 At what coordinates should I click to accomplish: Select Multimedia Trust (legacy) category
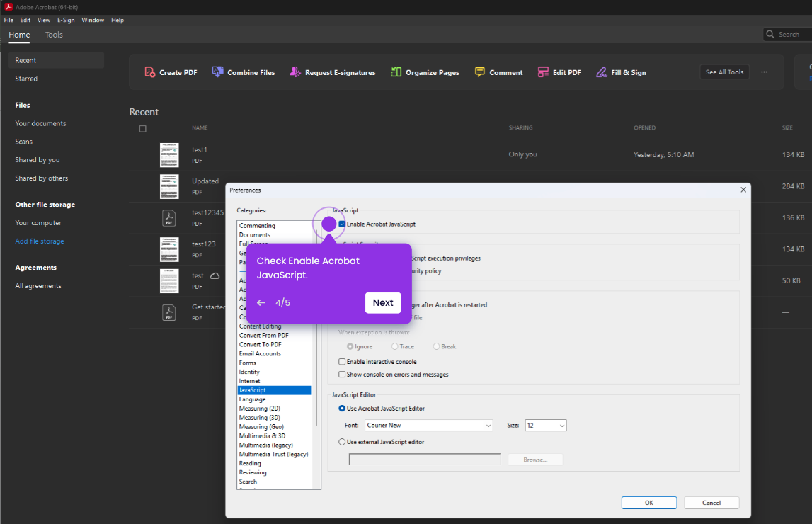pyautogui.click(x=273, y=454)
